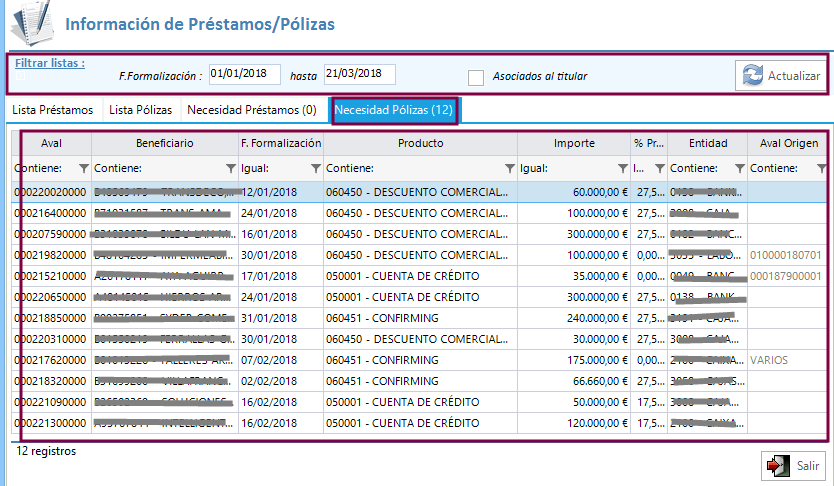Screen dimensions: 834x486
Task: Select row with Aval 000221300000
Action: point(419,423)
